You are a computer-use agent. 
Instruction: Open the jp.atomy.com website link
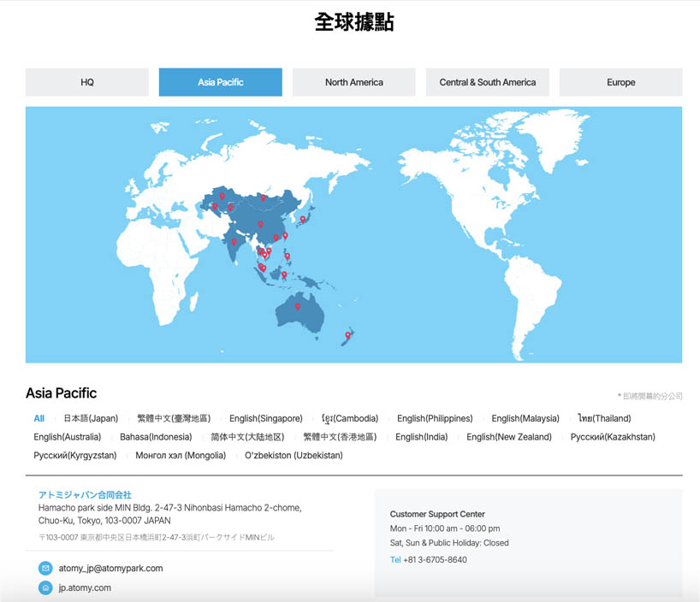pos(85,588)
